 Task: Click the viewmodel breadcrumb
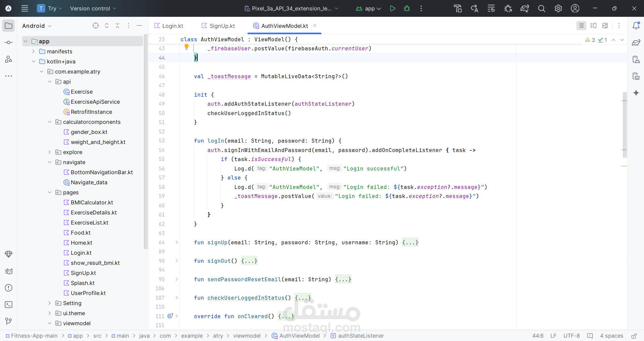click(x=247, y=336)
